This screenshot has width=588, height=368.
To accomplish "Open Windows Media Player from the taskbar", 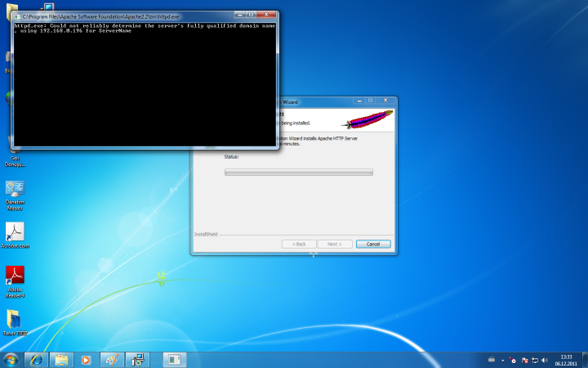I will coord(85,359).
